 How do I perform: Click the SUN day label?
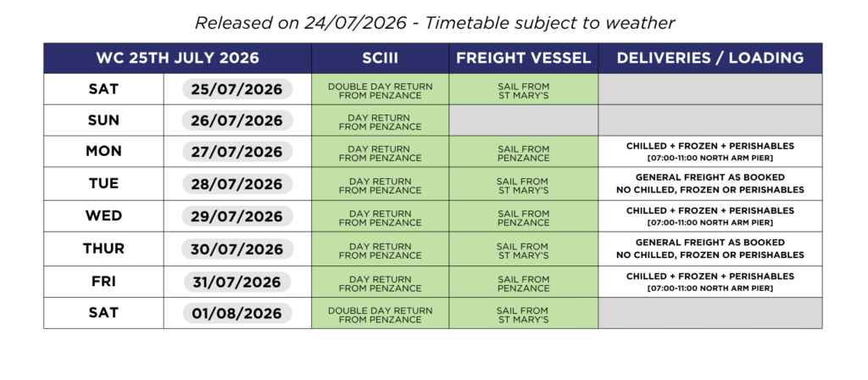(103, 120)
